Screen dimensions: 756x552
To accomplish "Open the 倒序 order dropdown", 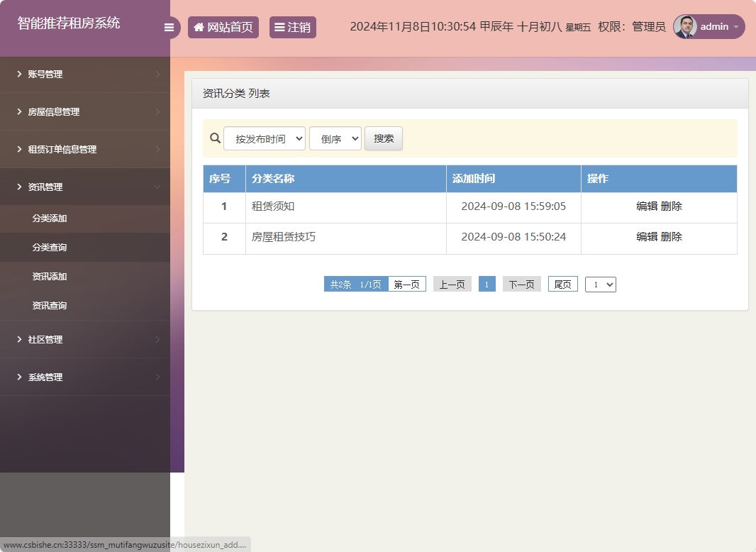I will pos(335,138).
